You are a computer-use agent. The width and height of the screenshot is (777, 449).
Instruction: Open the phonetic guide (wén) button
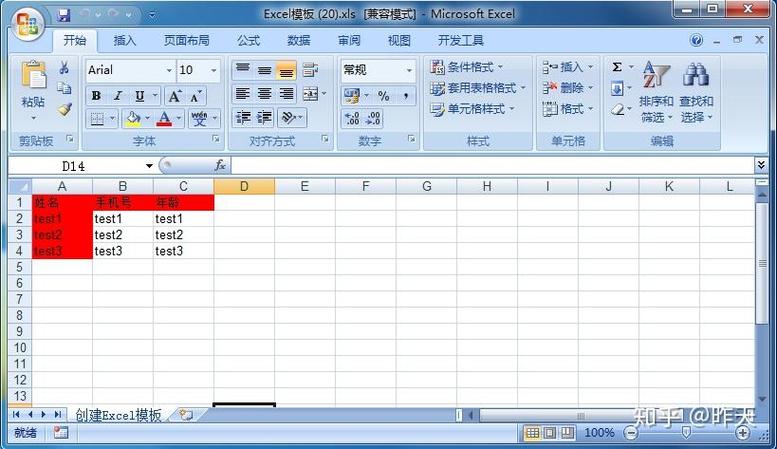(x=199, y=118)
